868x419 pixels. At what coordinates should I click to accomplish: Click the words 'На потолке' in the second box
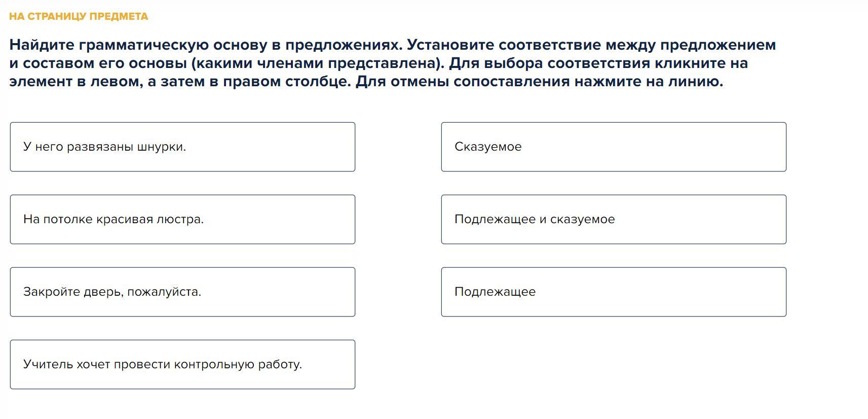[58, 220]
